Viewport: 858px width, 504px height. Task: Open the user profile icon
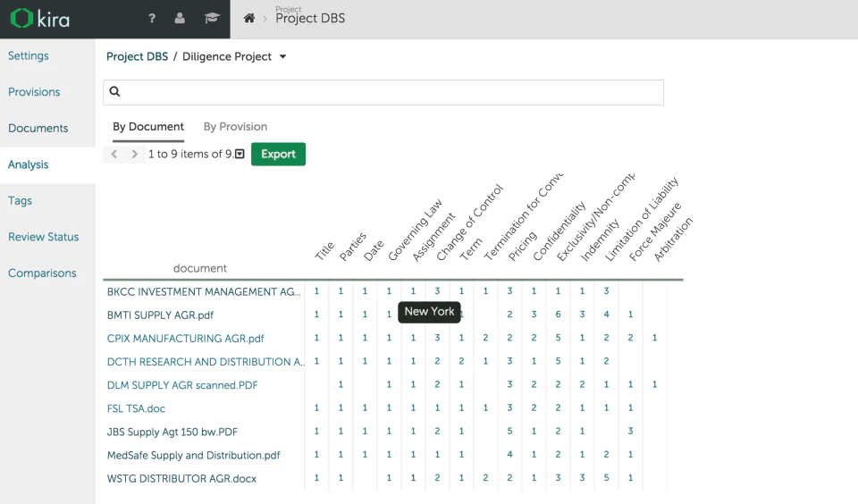pos(181,19)
